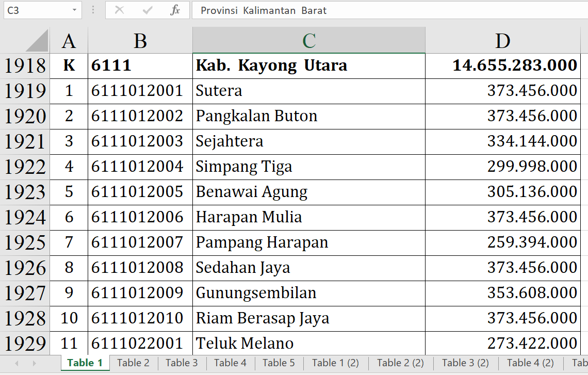The width and height of the screenshot is (588, 375).
Task: Switch to the Table 2 sheet tab
Action: [133, 363]
